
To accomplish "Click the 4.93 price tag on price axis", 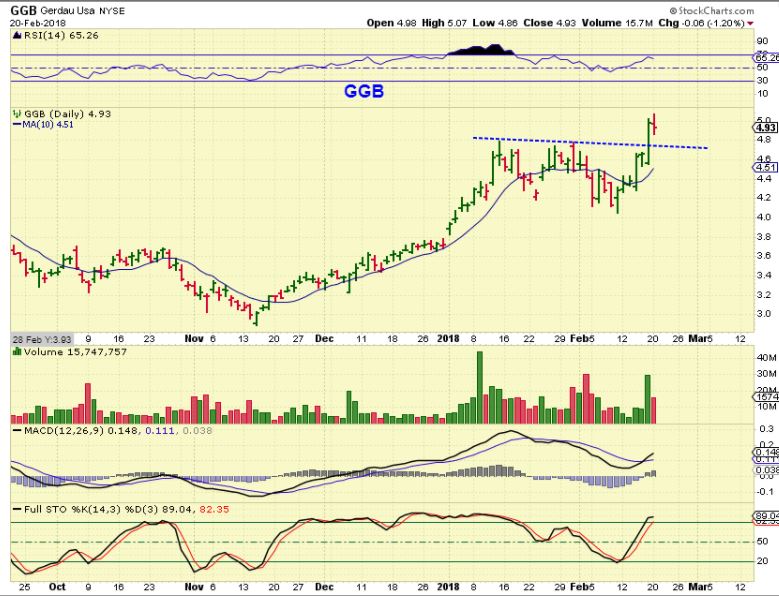I will tap(765, 128).
